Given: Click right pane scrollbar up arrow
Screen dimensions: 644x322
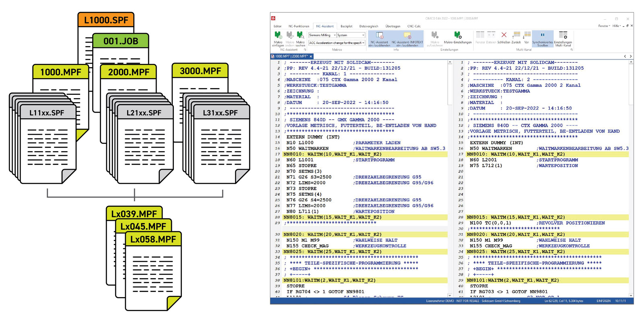Looking at the screenshot, I should coord(631,62).
